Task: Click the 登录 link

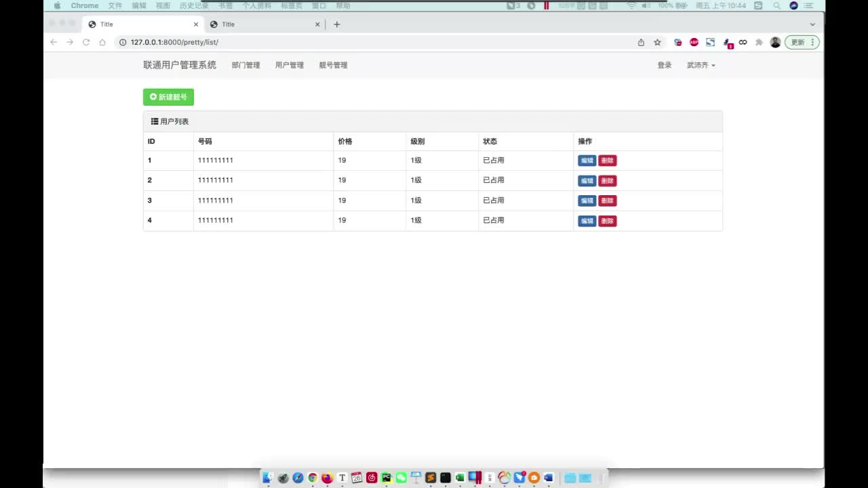Action: 665,65
